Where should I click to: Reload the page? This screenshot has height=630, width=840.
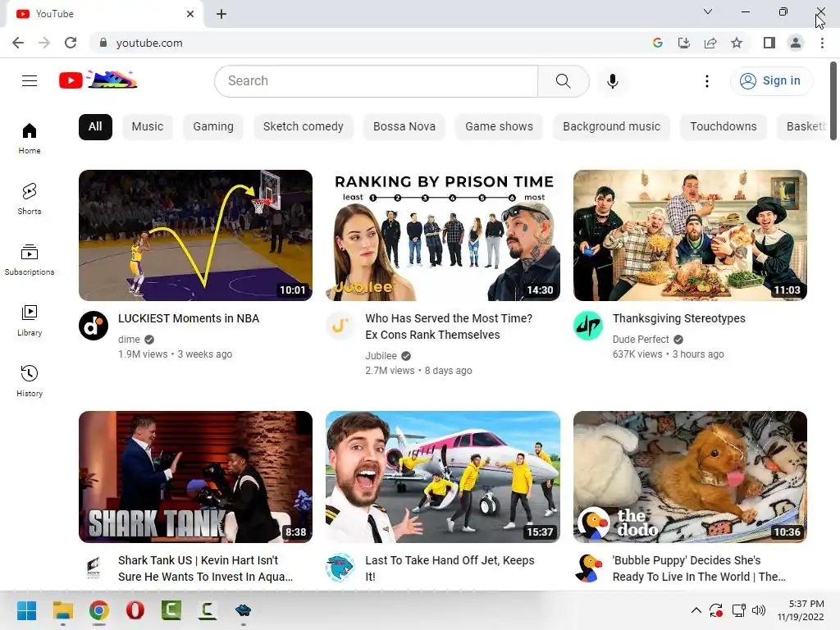71,43
